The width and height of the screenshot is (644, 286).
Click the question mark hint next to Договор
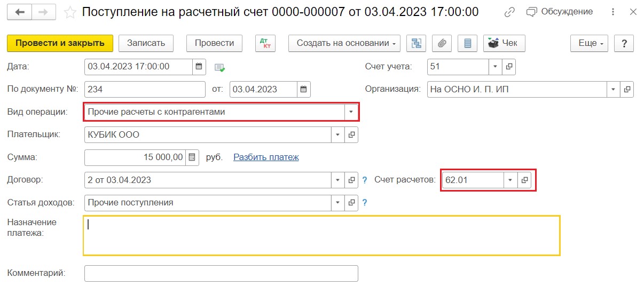coord(365,180)
